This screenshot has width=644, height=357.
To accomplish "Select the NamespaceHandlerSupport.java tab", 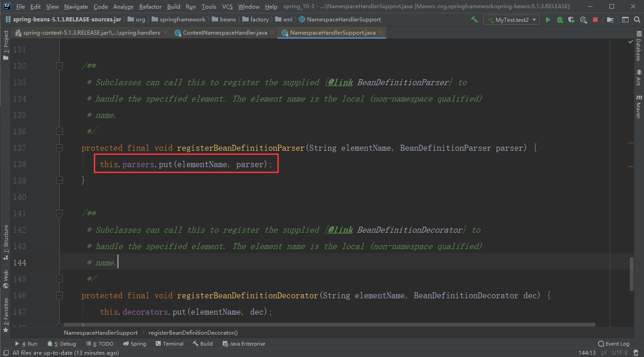I will [x=332, y=33].
